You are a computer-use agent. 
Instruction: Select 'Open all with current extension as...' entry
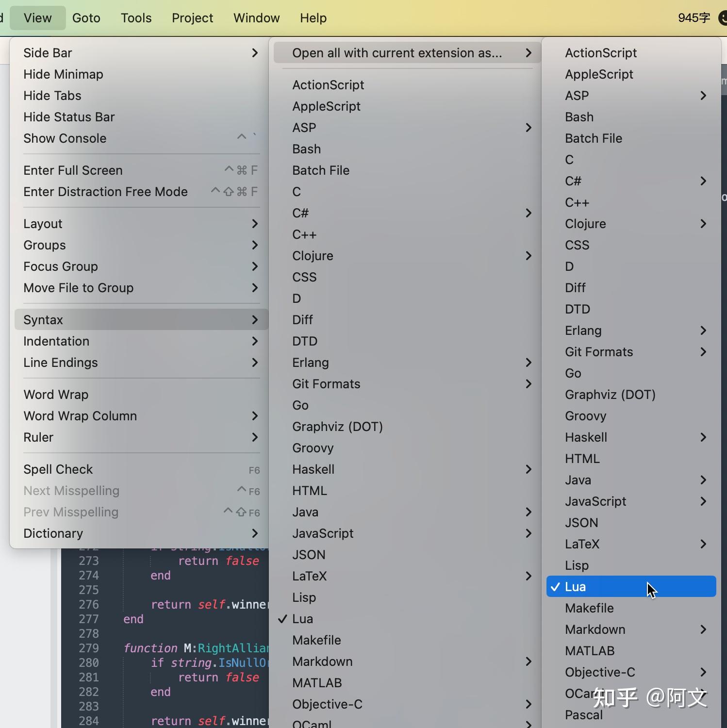[407, 53]
